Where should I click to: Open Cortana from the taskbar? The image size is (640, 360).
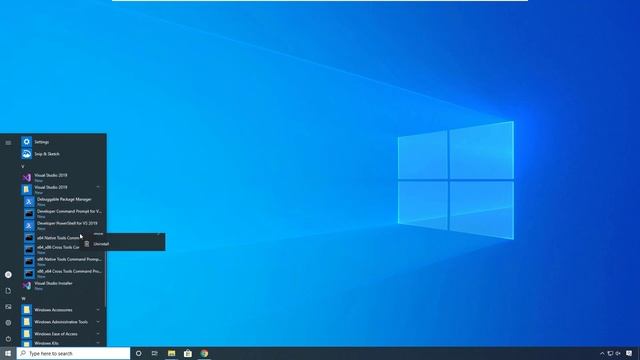pos(138,353)
